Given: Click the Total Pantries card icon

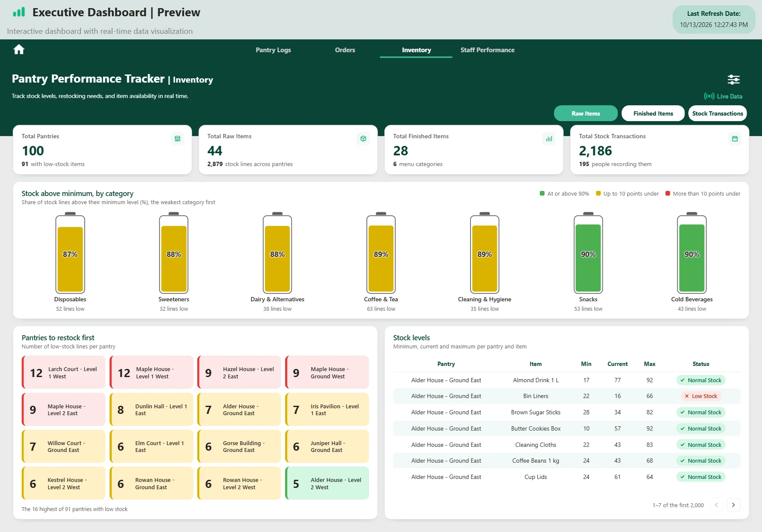Looking at the screenshot, I should (177, 139).
